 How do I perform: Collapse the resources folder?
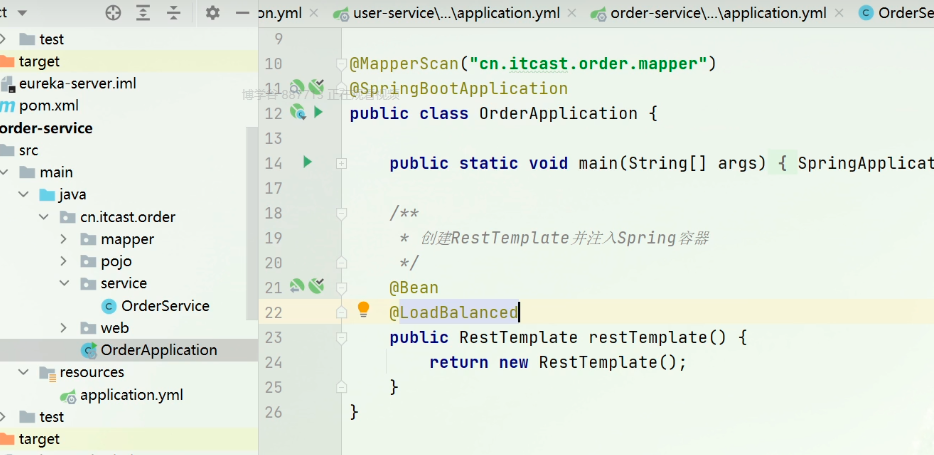[23, 372]
